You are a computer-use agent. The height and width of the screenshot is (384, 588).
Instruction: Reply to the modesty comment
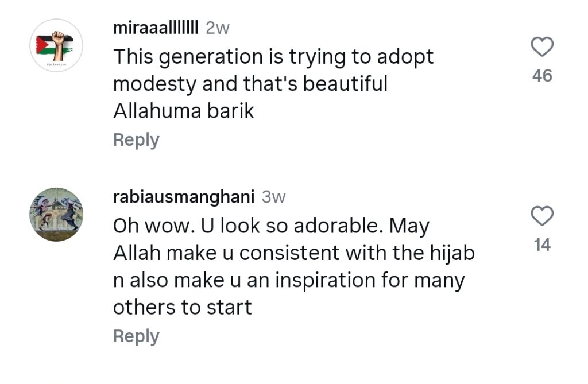tap(136, 140)
